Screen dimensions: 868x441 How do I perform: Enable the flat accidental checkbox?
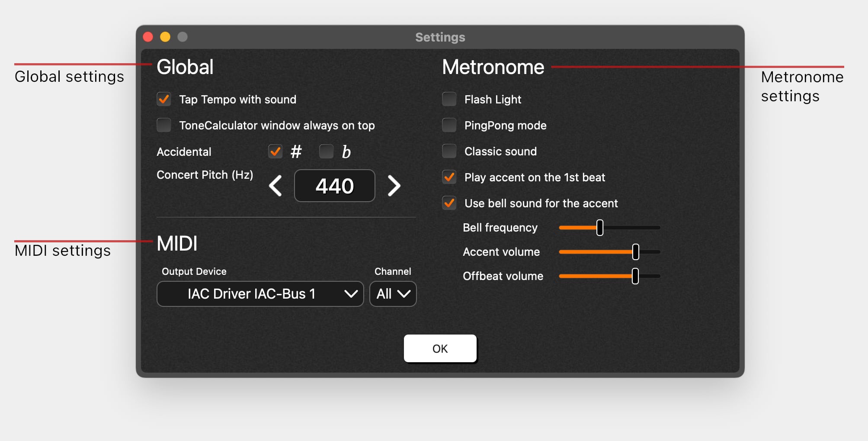[x=326, y=151]
